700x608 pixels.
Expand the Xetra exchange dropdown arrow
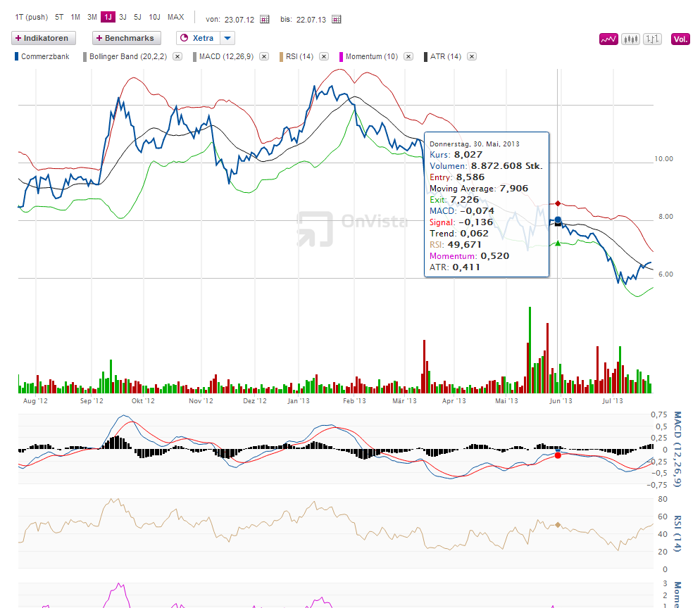[x=227, y=39]
